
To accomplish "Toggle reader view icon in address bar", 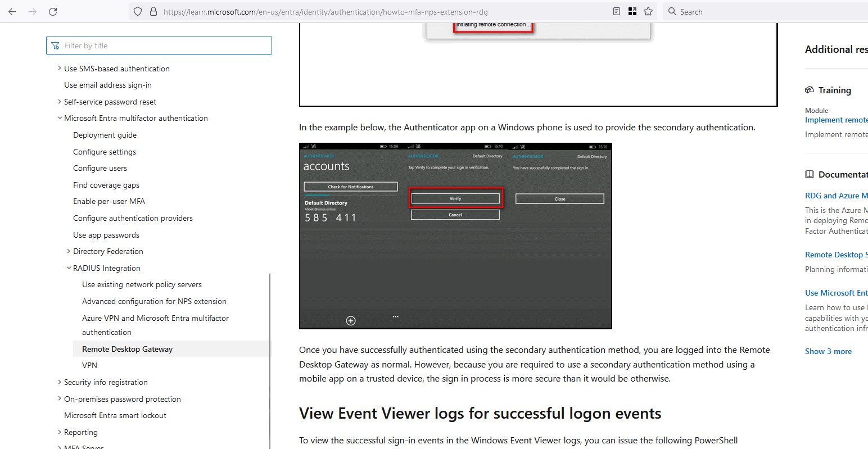I will (x=617, y=11).
